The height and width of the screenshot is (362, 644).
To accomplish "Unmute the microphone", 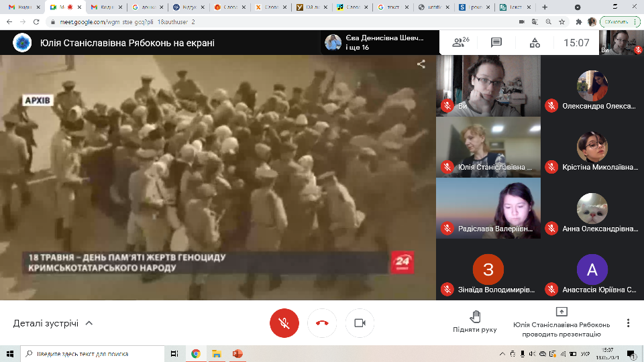I will coord(284,323).
